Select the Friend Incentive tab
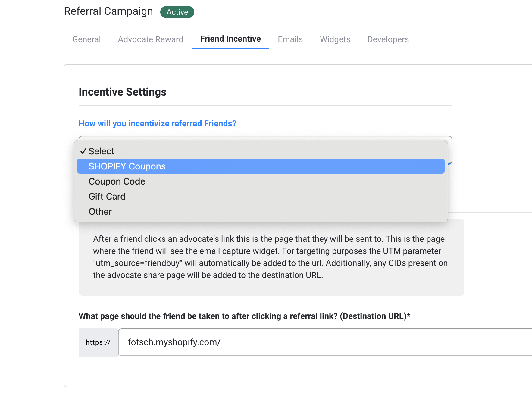 point(230,39)
